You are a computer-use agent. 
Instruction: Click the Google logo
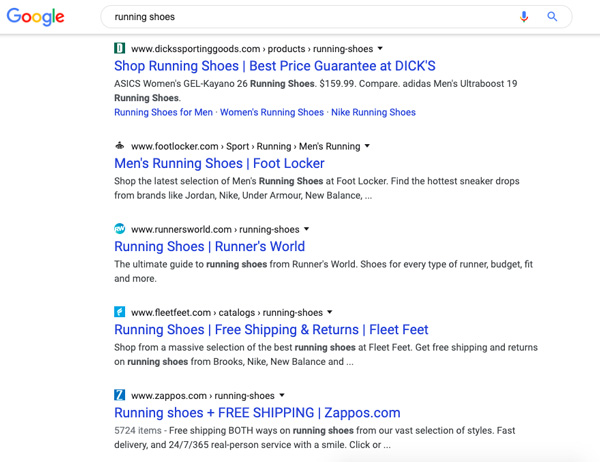[x=36, y=16]
